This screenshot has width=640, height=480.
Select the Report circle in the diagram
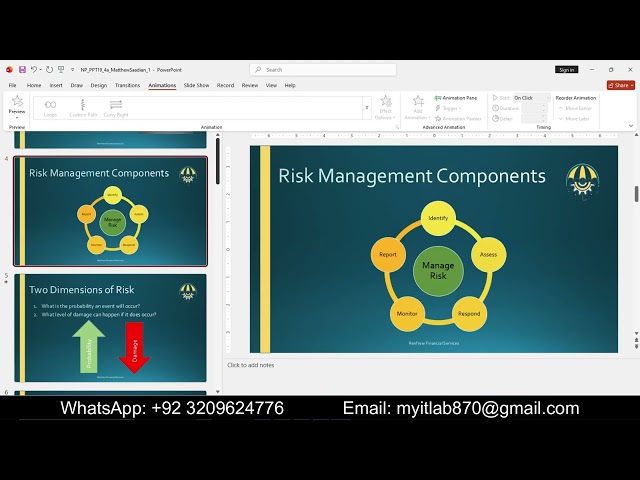[388, 254]
